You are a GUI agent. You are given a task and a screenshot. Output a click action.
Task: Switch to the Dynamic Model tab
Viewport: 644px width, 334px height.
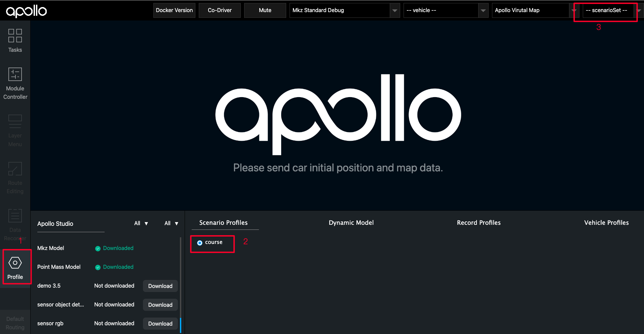tap(351, 222)
